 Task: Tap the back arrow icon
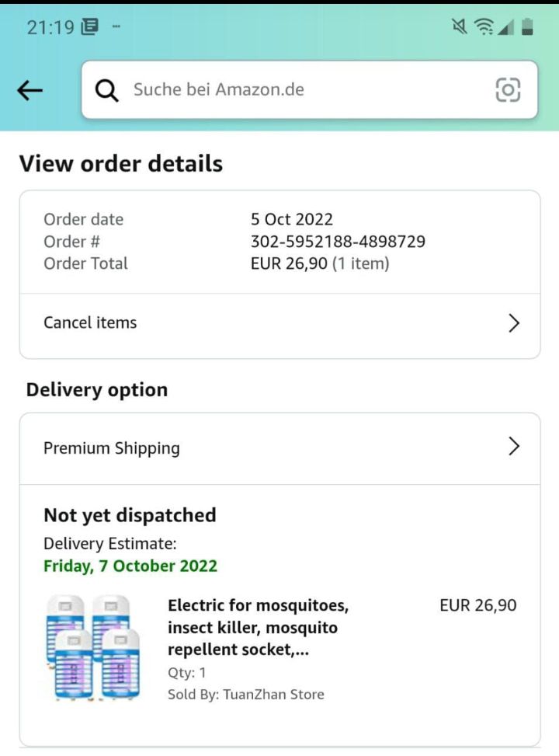pyautogui.click(x=30, y=90)
